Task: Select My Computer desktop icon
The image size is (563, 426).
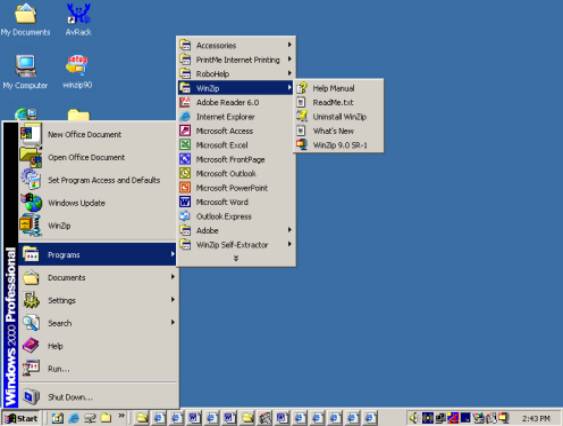Action: 25,72
